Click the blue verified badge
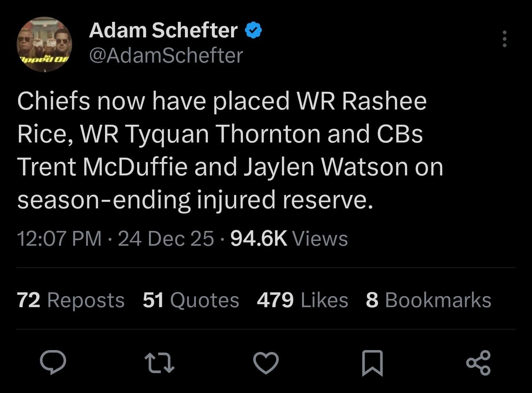532x393 pixels. click(x=254, y=31)
